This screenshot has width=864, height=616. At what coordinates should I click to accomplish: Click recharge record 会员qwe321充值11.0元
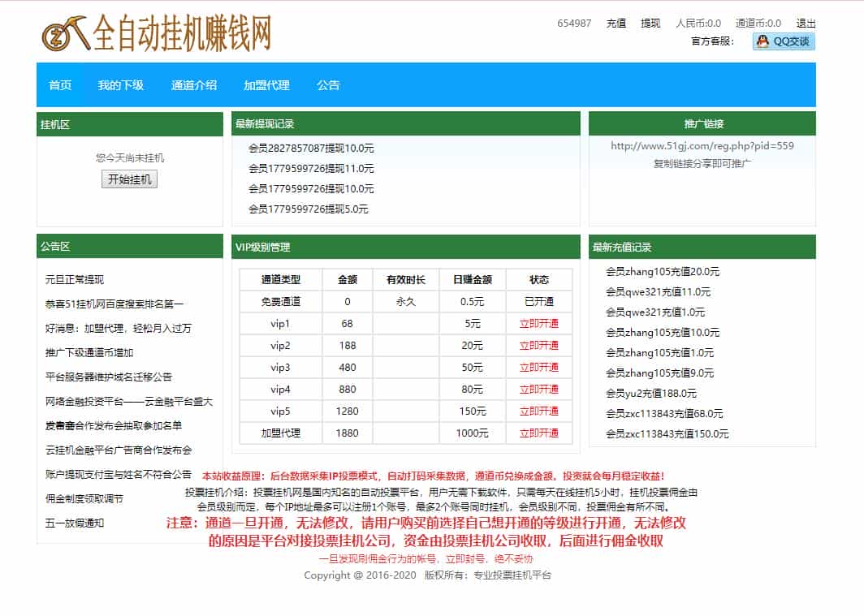(659, 291)
